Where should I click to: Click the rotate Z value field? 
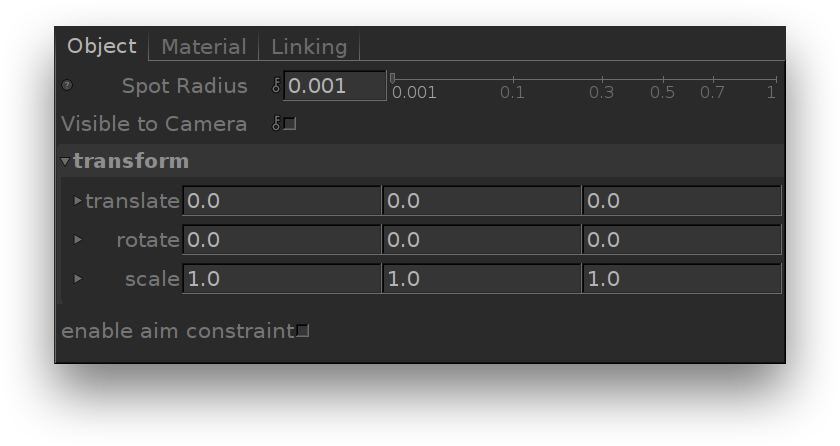[681, 240]
